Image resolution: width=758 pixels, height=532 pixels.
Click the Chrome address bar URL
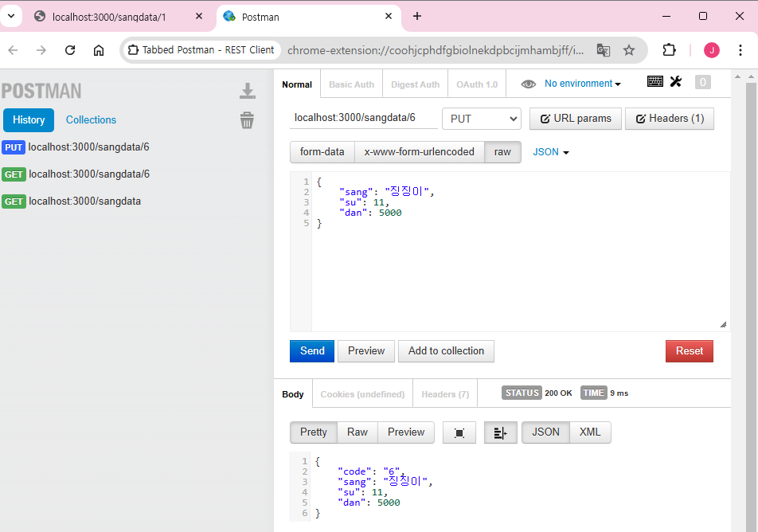tap(435, 50)
